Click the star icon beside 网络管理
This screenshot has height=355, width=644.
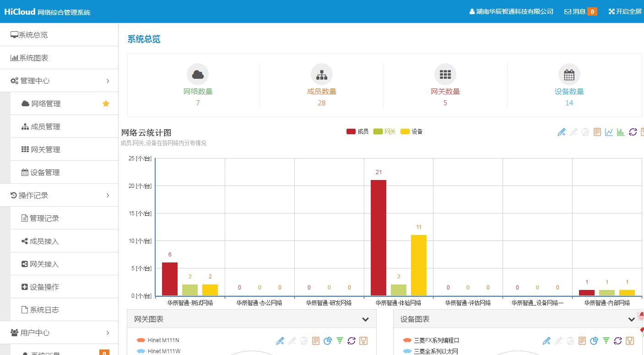click(x=106, y=104)
